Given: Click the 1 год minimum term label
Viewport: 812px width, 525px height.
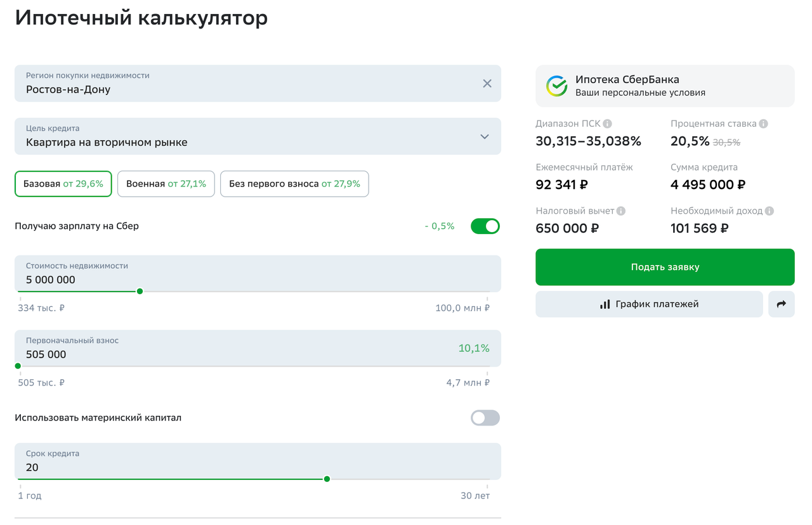Looking at the screenshot, I should click(x=30, y=496).
